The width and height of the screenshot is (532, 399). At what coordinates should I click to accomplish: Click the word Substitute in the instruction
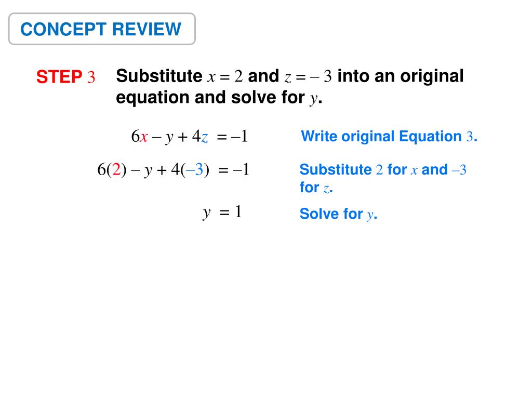(159, 76)
